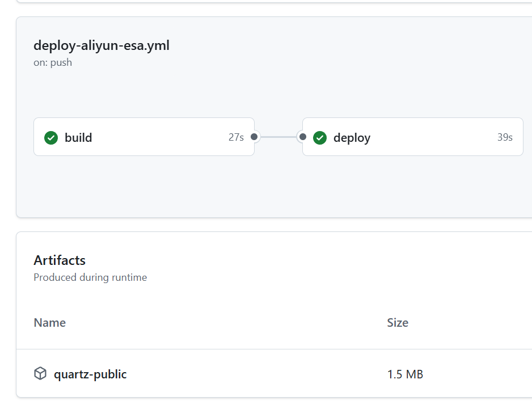The height and width of the screenshot is (409, 532).
Task: Click the green success checkmark on deploy job
Action: pos(320,137)
